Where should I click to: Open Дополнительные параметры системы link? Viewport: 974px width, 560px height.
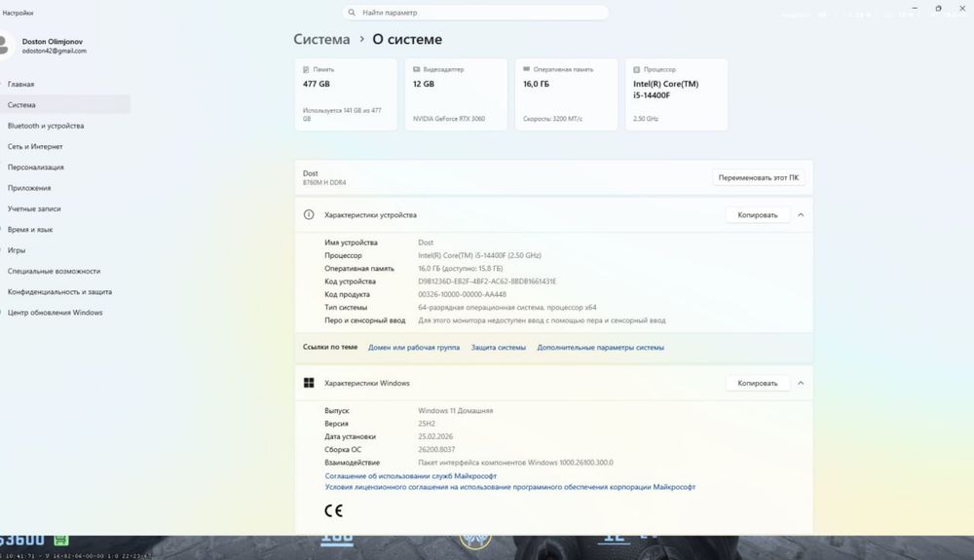[600, 348]
